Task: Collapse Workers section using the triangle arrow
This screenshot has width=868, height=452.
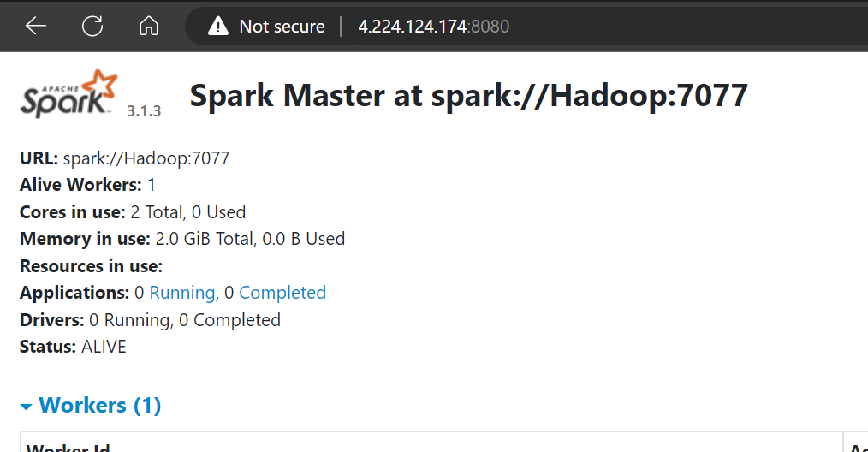Action: point(26,407)
